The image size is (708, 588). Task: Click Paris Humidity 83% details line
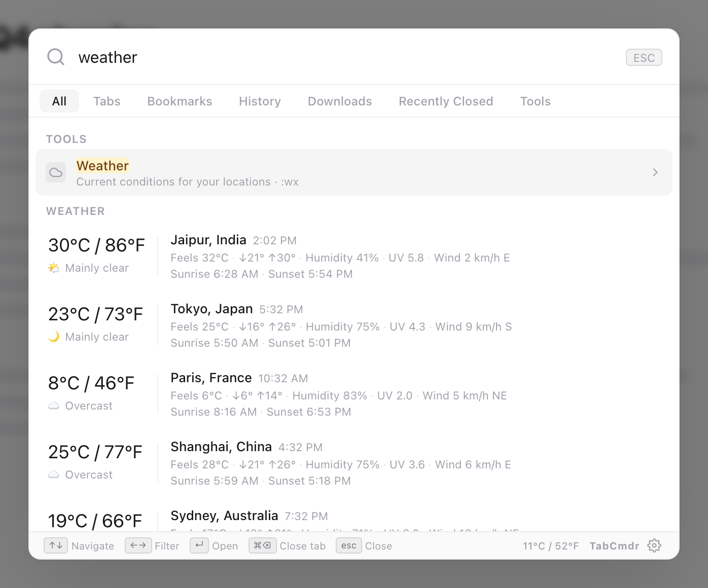click(x=339, y=396)
